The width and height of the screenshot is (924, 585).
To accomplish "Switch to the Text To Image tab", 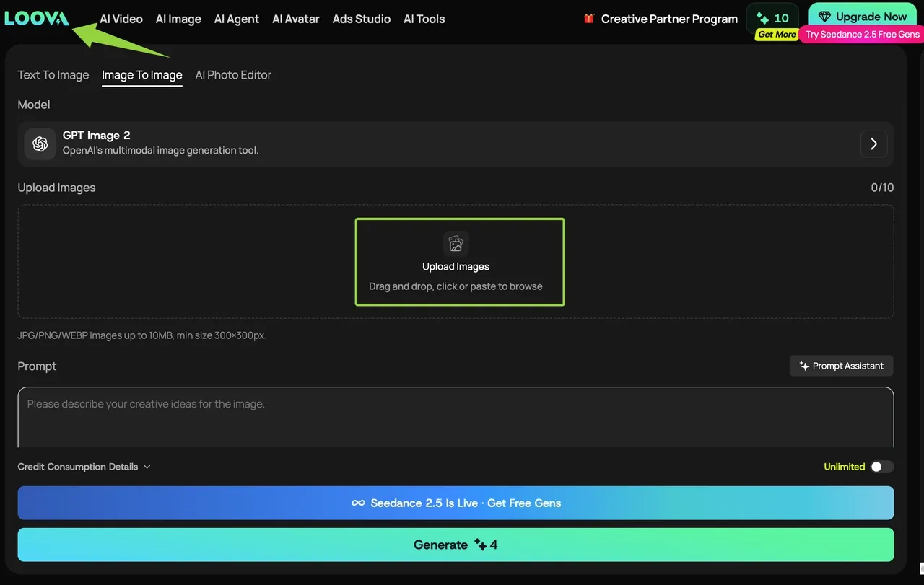I will [53, 75].
